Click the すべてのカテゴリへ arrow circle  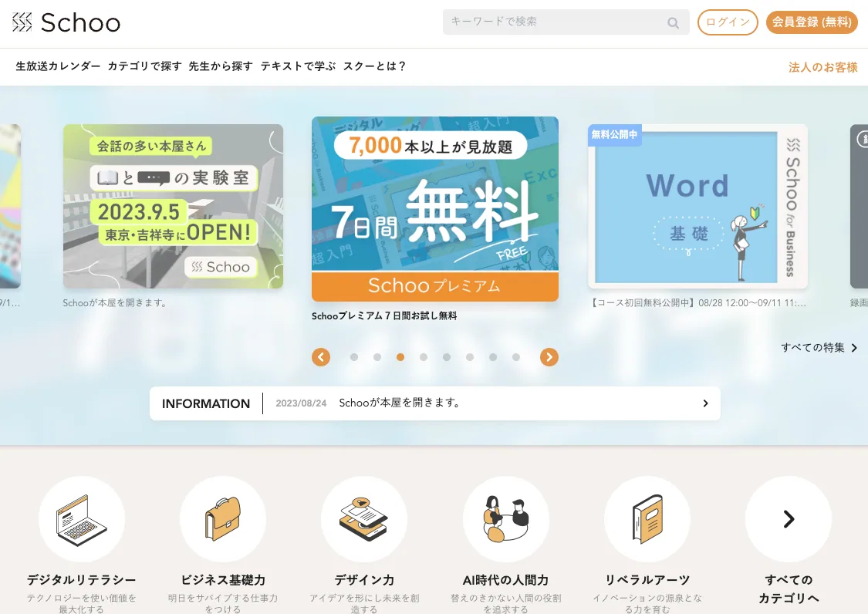(789, 519)
